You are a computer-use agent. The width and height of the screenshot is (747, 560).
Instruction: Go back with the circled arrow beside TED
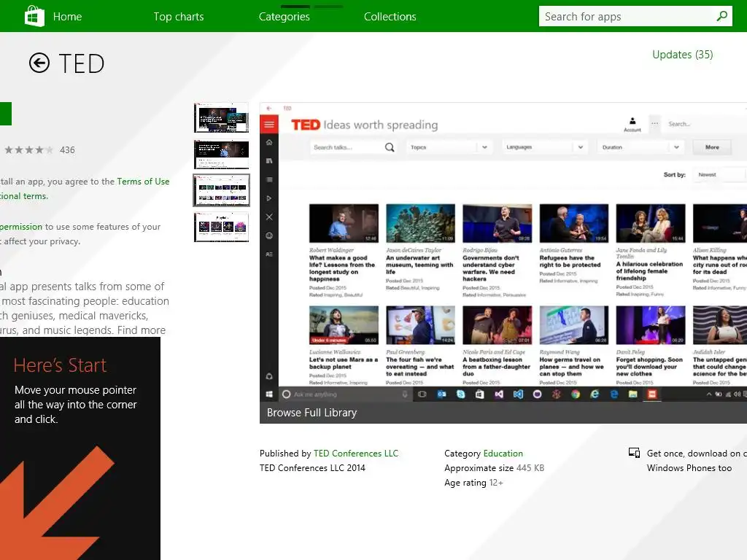[x=39, y=63]
